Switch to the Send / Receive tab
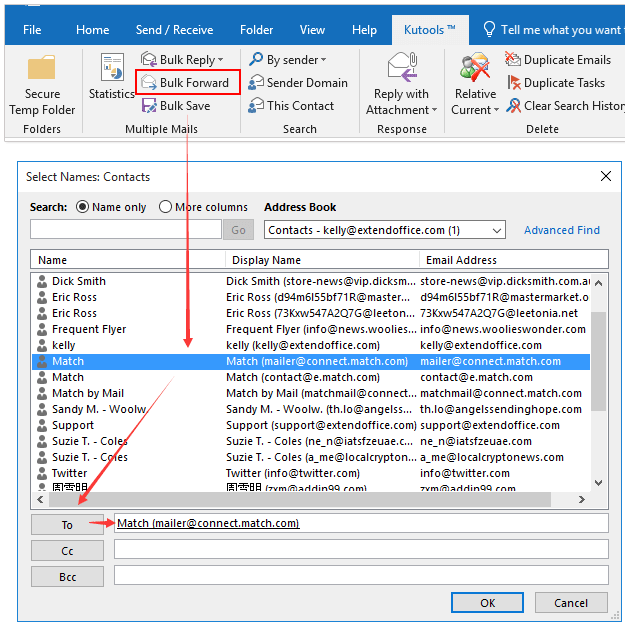The height and width of the screenshot is (628, 625). coord(174,30)
